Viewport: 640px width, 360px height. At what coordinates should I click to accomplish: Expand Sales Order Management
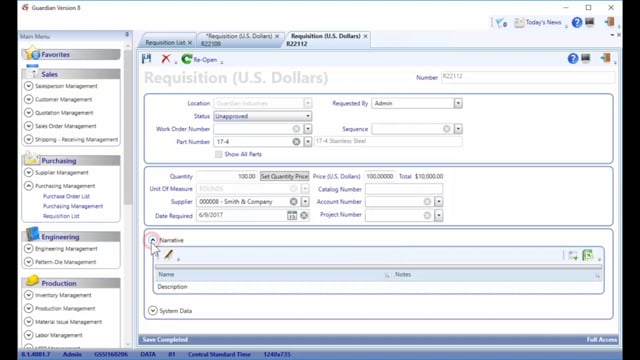pyautogui.click(x=28, y=126)
